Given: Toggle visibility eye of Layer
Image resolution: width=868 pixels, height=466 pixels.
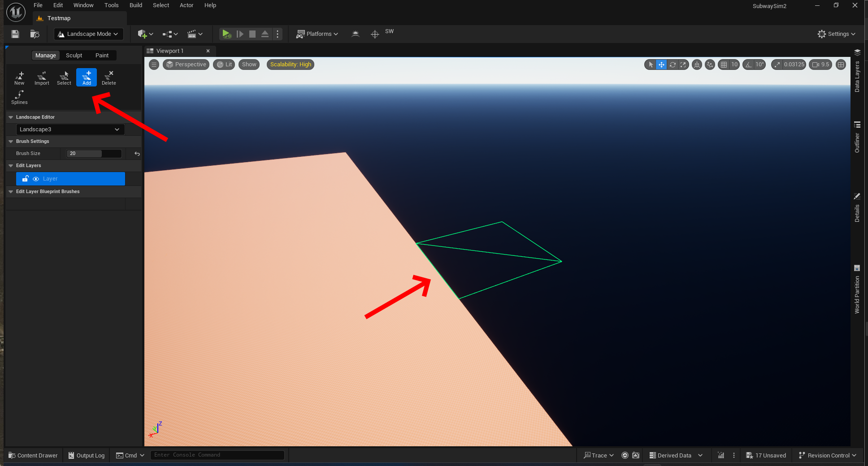Looking at the screenshot, I should tap(36, 179).
